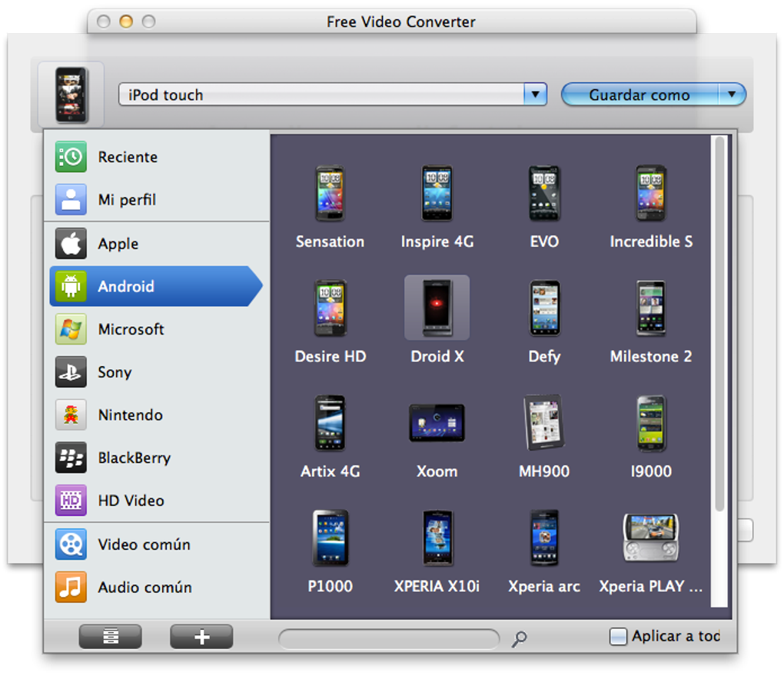Enable the Aplicar a tod checkbox

tap(618, 637)
